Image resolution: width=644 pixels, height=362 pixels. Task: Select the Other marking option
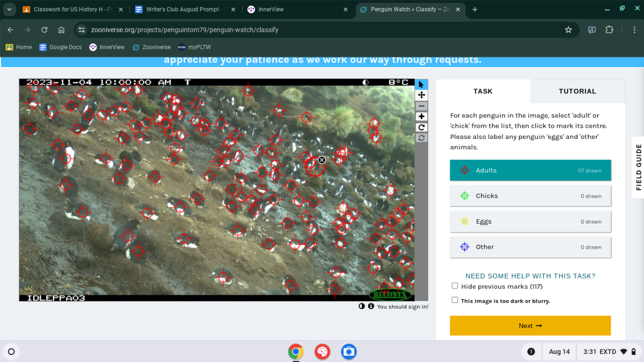pos(530,247)
